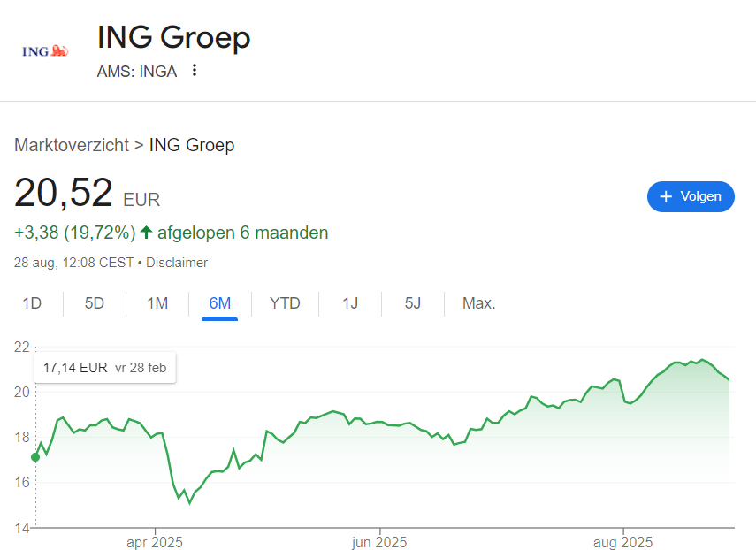
Task: Select the active 6M tab
Action: [219, 303]
